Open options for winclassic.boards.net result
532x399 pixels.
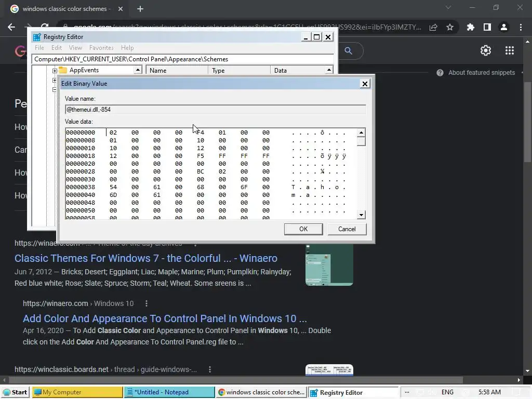(x=210, y=369)
